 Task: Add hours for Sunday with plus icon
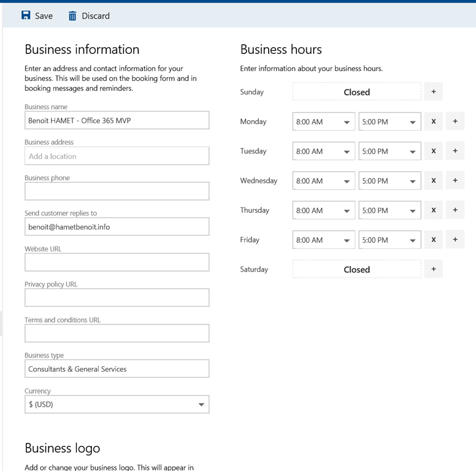(x=433, y=92)
